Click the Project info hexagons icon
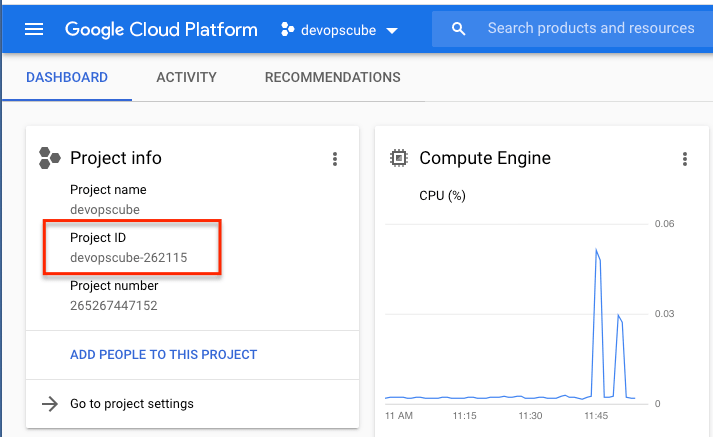713x437 pixels. pos(50,158)
